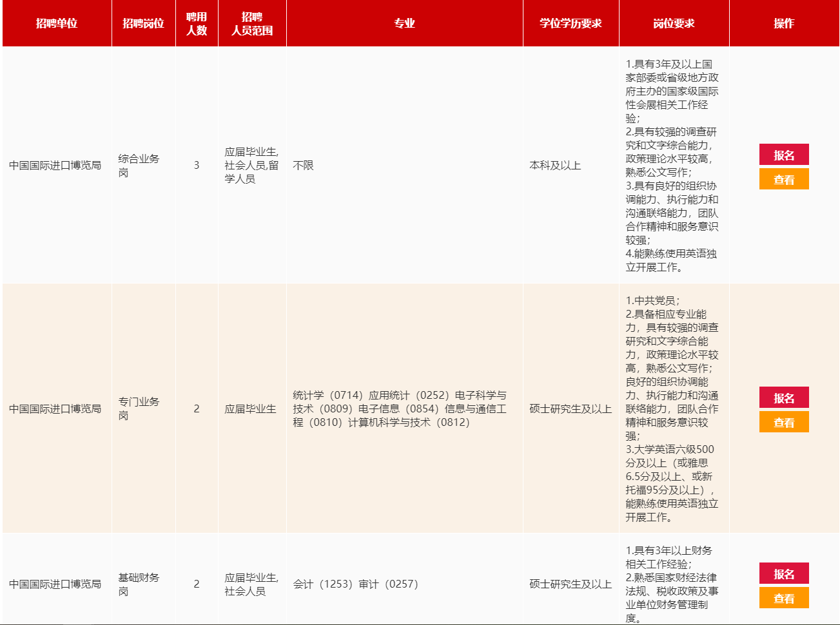The image size is (840, 625).
Task: Click the 基础财务岗 position name
Action: point(139,584)
